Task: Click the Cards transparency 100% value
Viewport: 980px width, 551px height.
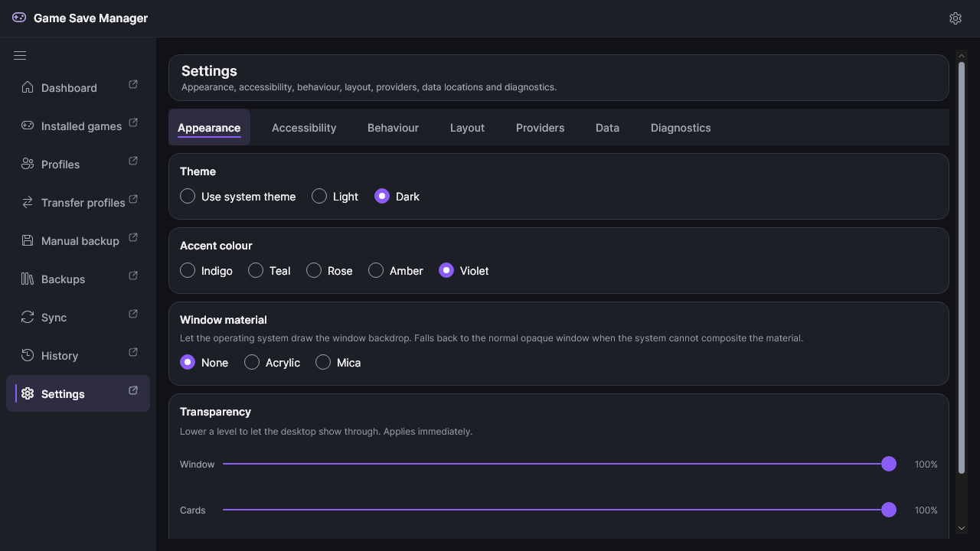Action: [x=926, y=510]
